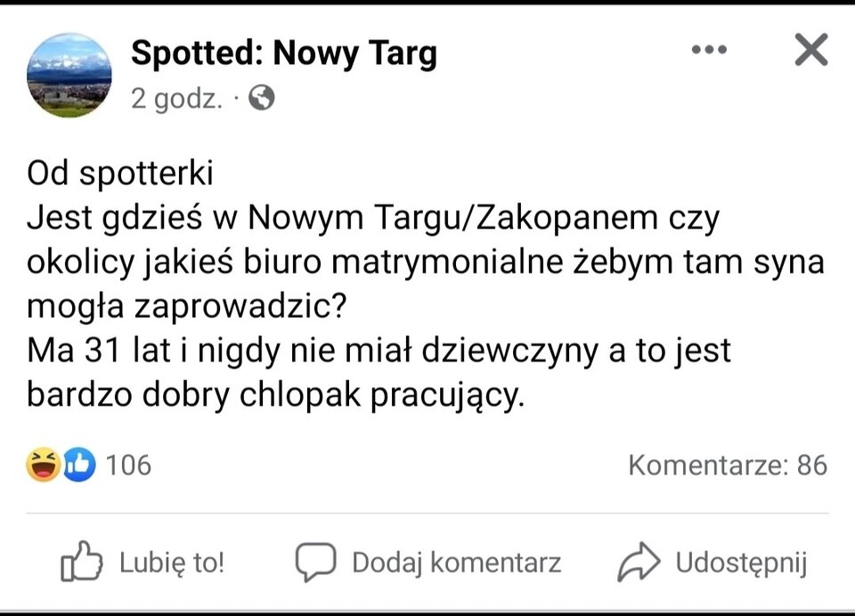The width and height of the screenshot is (855, 616).
Task: Click the laughing Haha reaction emoji
Action: 42,465
